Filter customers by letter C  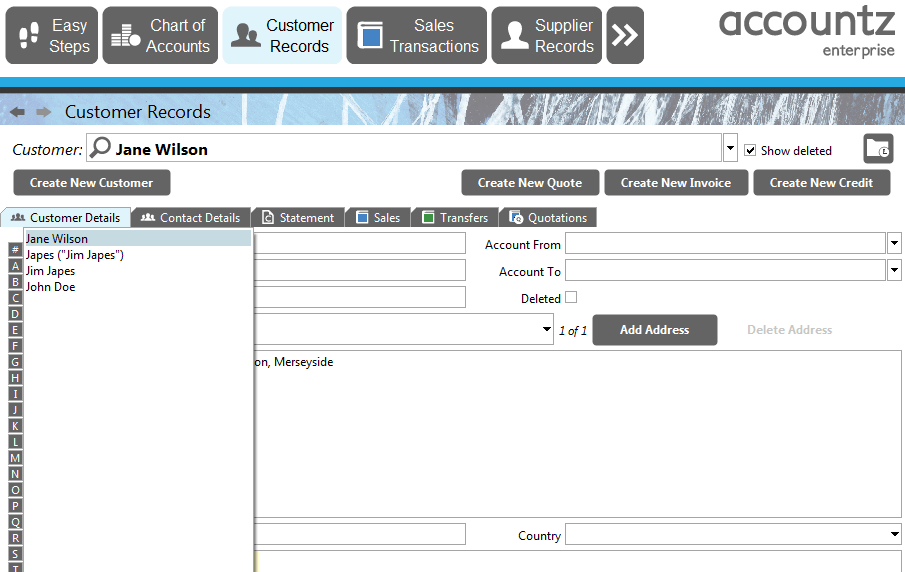16,298
